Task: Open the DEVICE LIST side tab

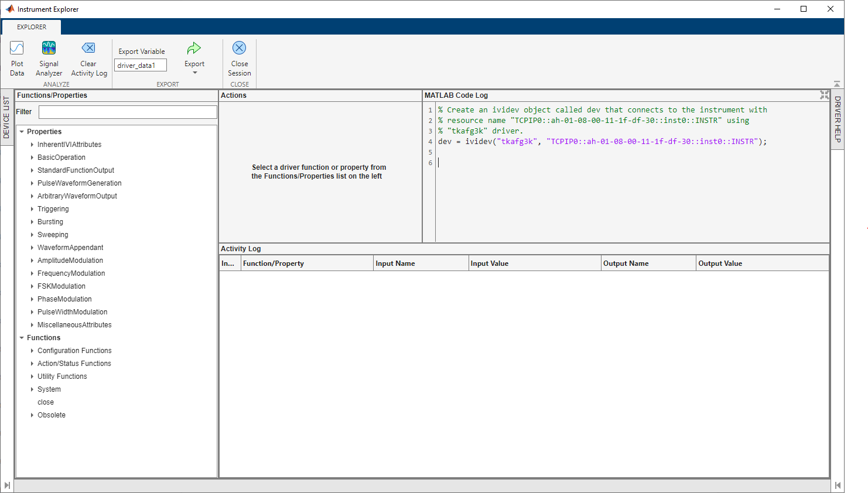Action: click(6, 118)
